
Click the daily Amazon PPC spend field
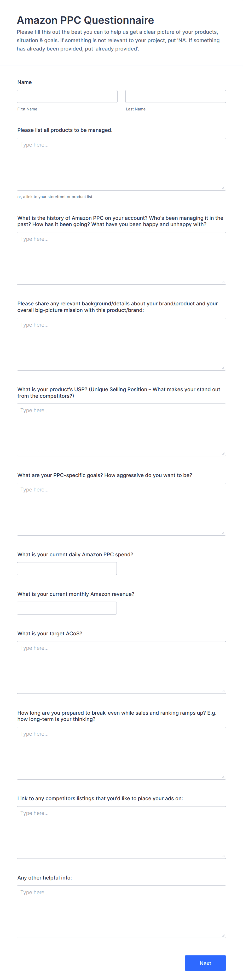[x=66, y=568]
